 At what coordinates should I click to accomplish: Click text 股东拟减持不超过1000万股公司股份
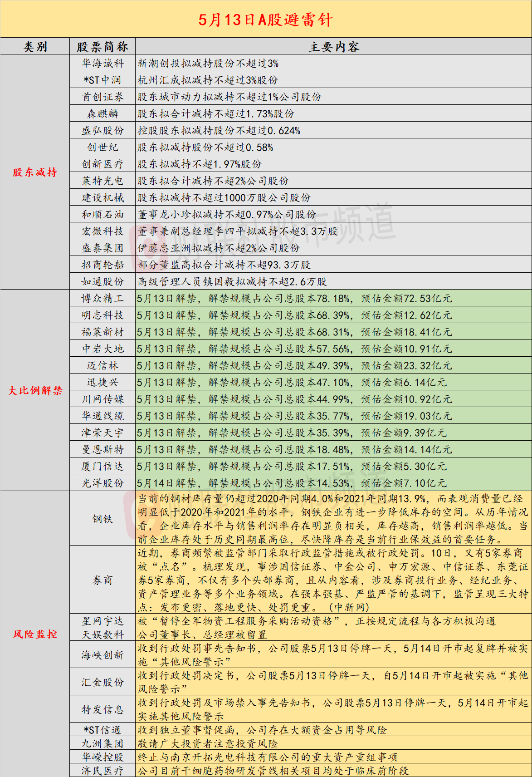coord(224,197)
